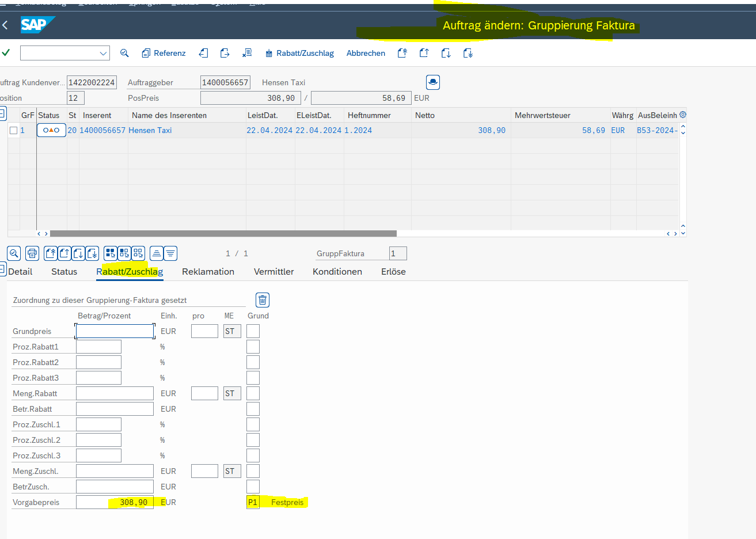Click the Grund field containing P1
Viewport: 756px width, 539px height.
tap(253, 502)
